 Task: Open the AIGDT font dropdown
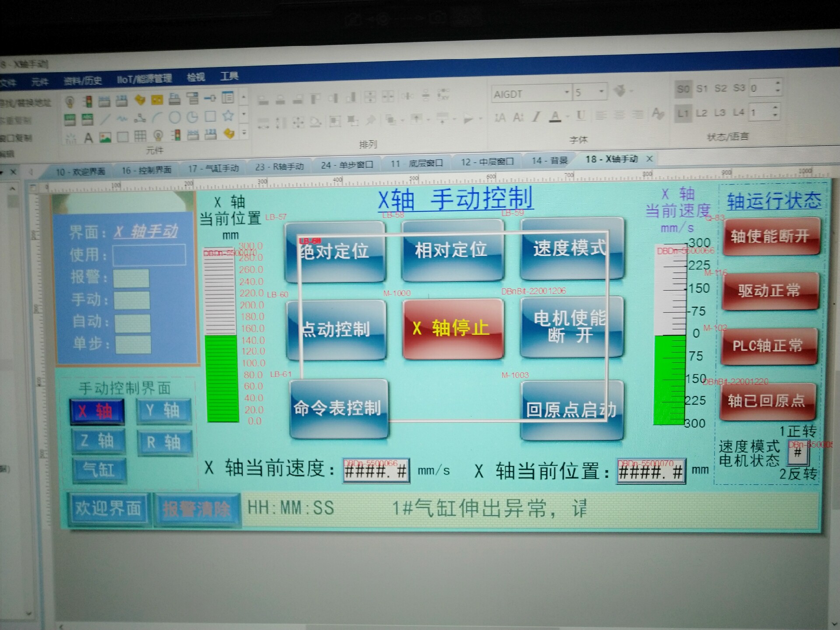(567, 92)
